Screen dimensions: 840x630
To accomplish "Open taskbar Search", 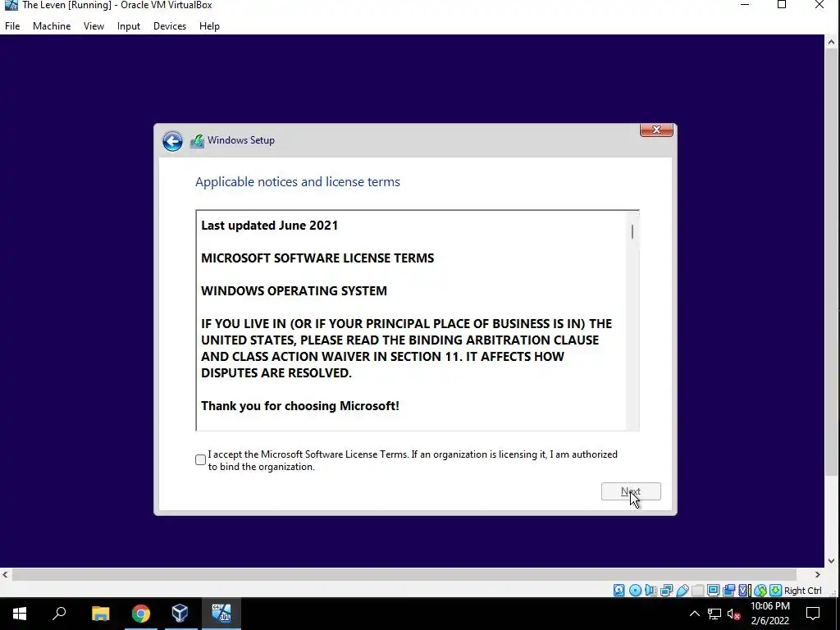I will [59, 614].
